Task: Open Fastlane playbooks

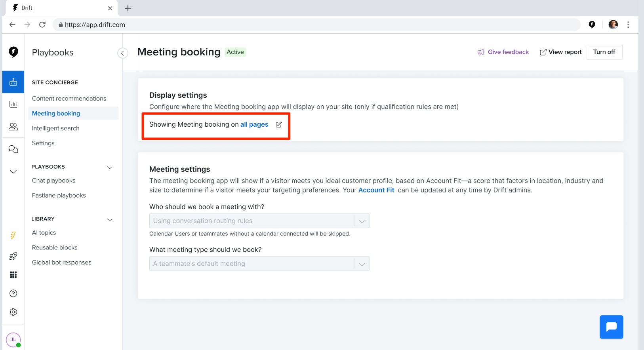Action: [59, 196]
